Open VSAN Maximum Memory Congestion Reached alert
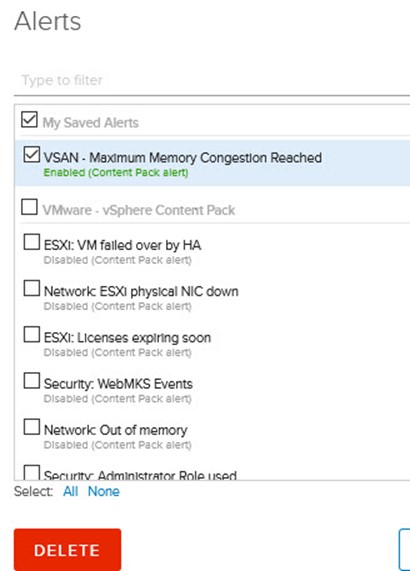This screenshot has width=410, height=571. pos(182,158)
